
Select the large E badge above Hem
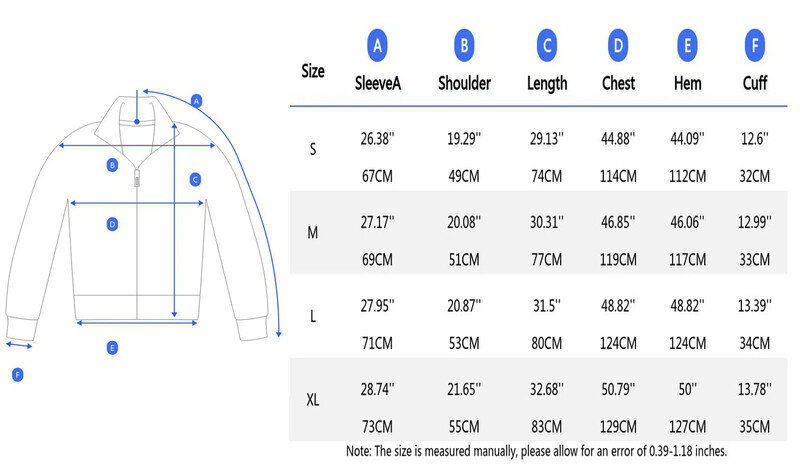(687, 45)
